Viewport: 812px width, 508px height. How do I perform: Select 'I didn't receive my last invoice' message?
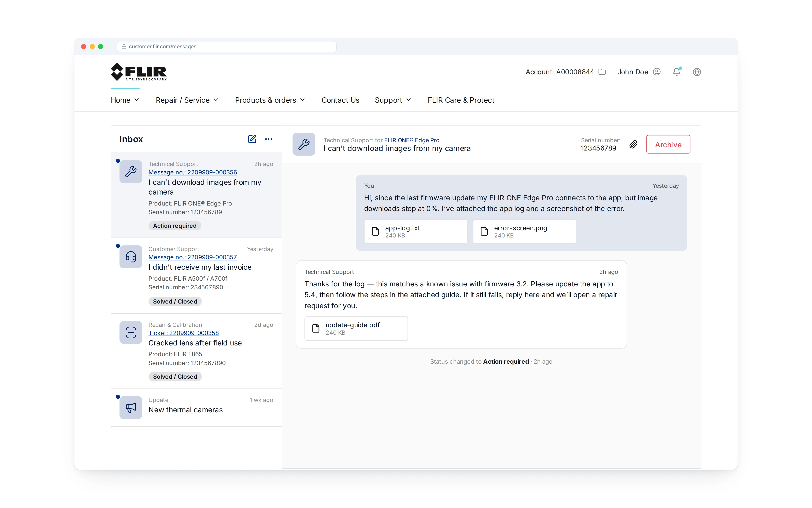pyautogui.click(x=196, y=276)
